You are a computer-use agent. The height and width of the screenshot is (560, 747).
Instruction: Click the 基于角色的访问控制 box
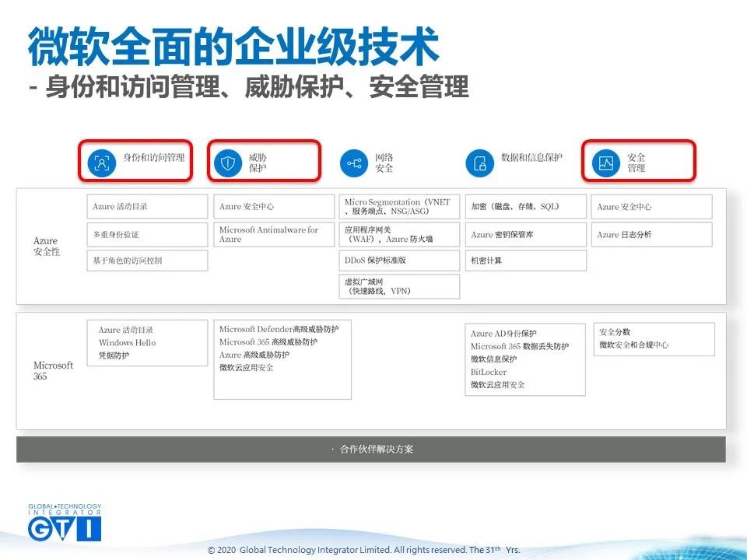coord(147,261)
